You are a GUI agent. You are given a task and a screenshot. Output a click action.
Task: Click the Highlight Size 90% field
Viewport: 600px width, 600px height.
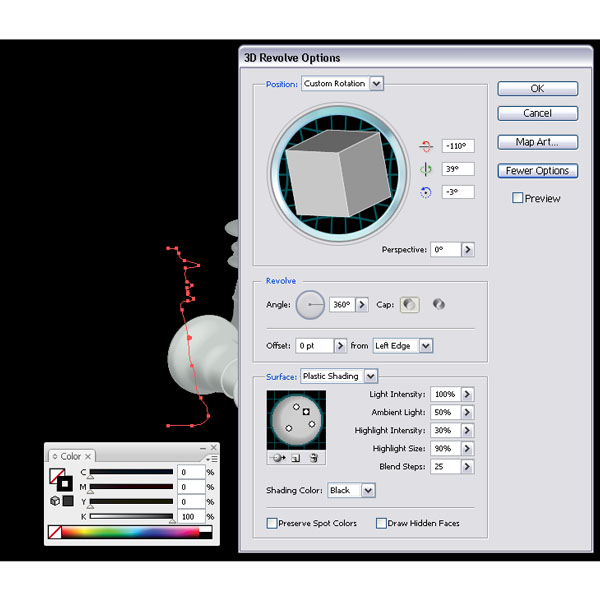pos(445,448)
